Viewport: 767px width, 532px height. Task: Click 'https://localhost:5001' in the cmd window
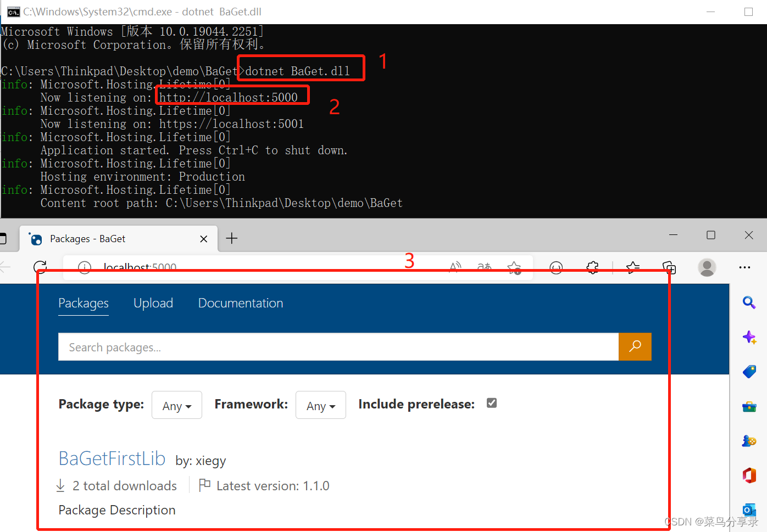[231, 124]
